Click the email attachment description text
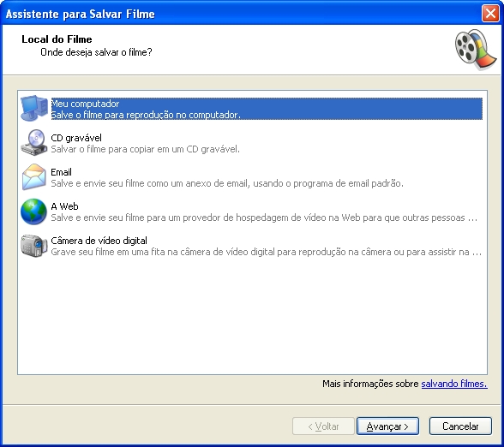504x447 pixels. click(227, 183)
